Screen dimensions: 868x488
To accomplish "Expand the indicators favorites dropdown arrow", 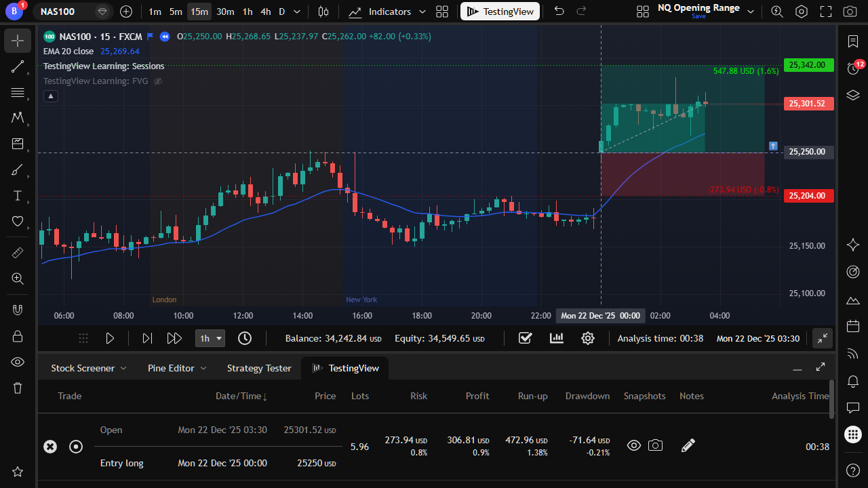I will 422,12.
